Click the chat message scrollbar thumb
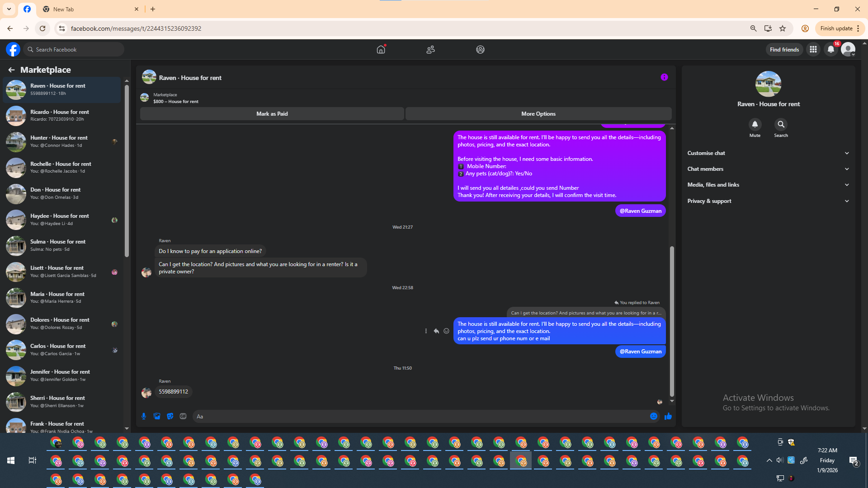Screen dimensions: 868x488 click(672, 321)
